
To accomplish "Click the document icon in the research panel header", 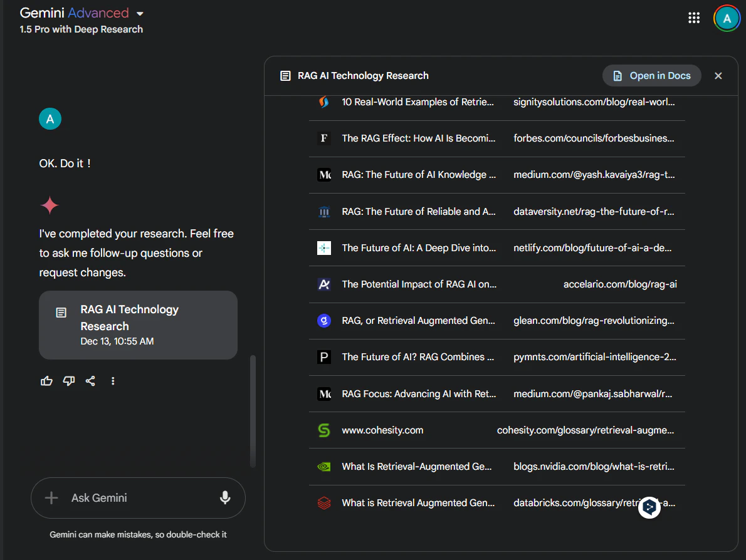I will point(285,76).
